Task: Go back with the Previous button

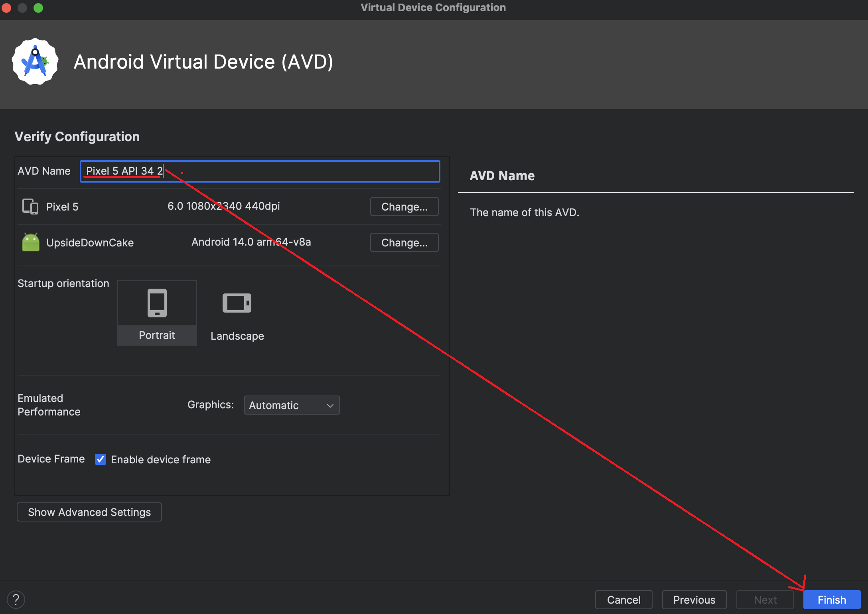Action: pyautogui.click(x=694, y=600)
